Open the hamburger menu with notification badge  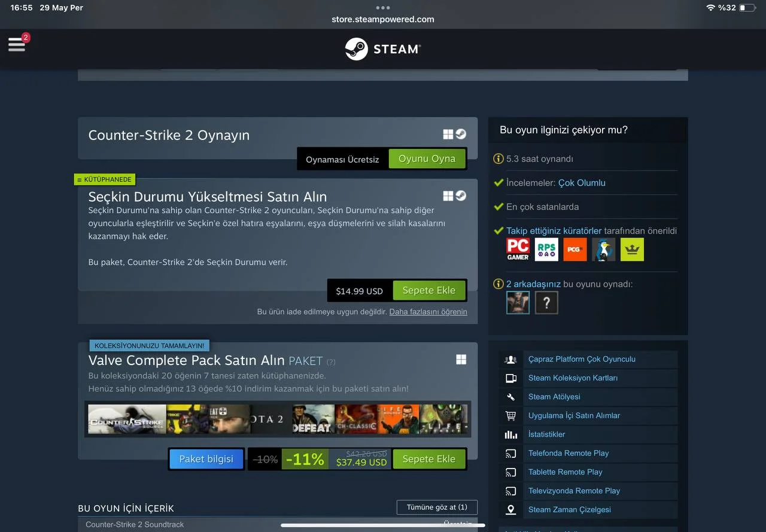click(x=17, y=44)
